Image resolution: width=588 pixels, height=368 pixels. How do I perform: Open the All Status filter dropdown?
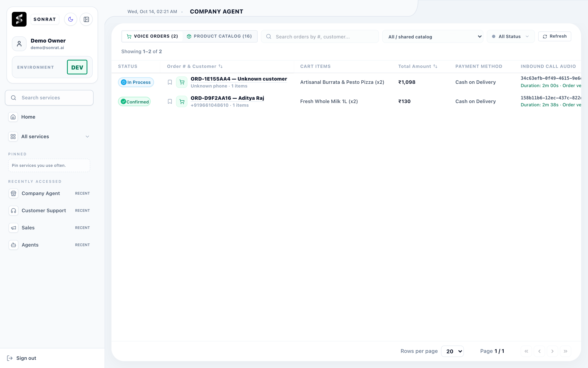pyautogui.click(x=510, y=37)
